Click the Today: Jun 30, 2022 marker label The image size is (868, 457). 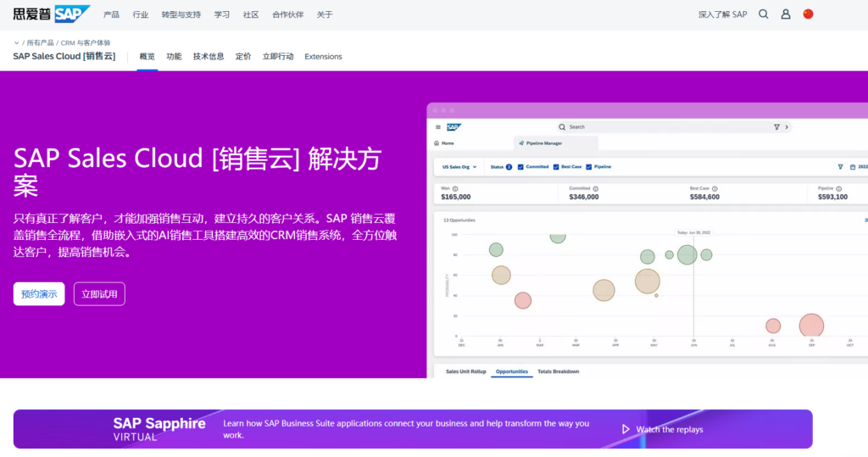[x=693, y=232]
